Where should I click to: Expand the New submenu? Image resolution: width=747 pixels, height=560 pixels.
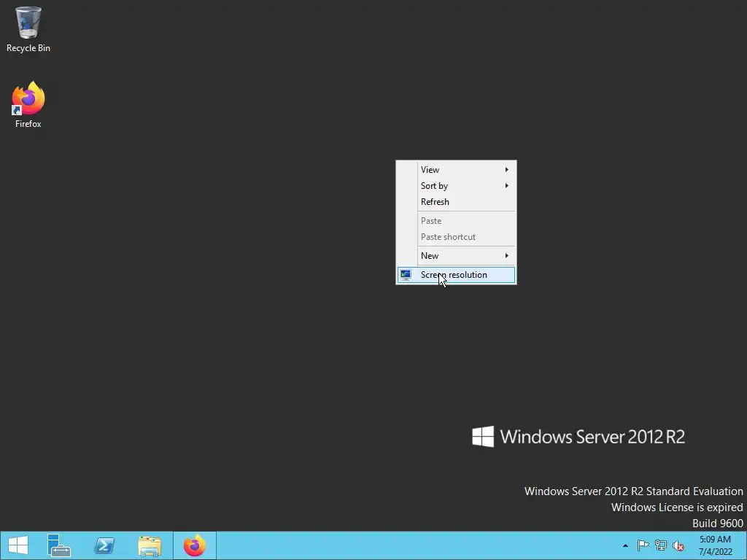pos(457,256)
